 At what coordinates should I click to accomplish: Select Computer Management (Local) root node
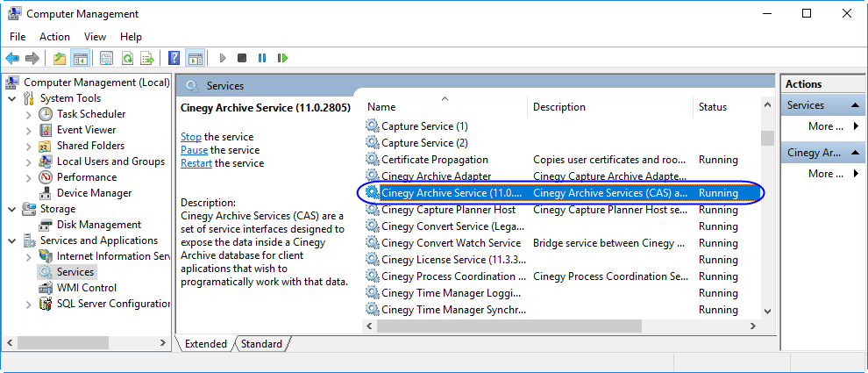[x=96, y=82]
